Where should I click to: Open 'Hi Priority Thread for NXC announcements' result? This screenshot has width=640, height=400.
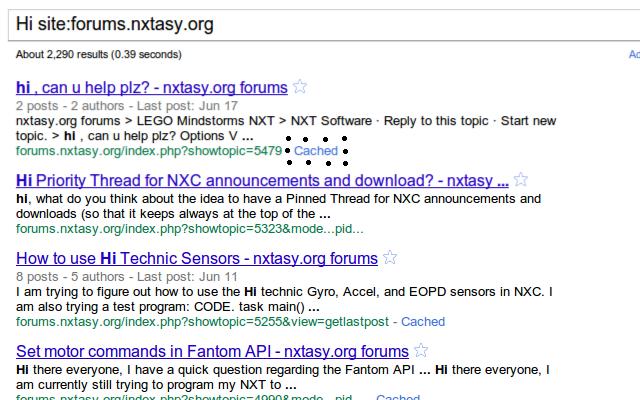click(x=262, y=181)
